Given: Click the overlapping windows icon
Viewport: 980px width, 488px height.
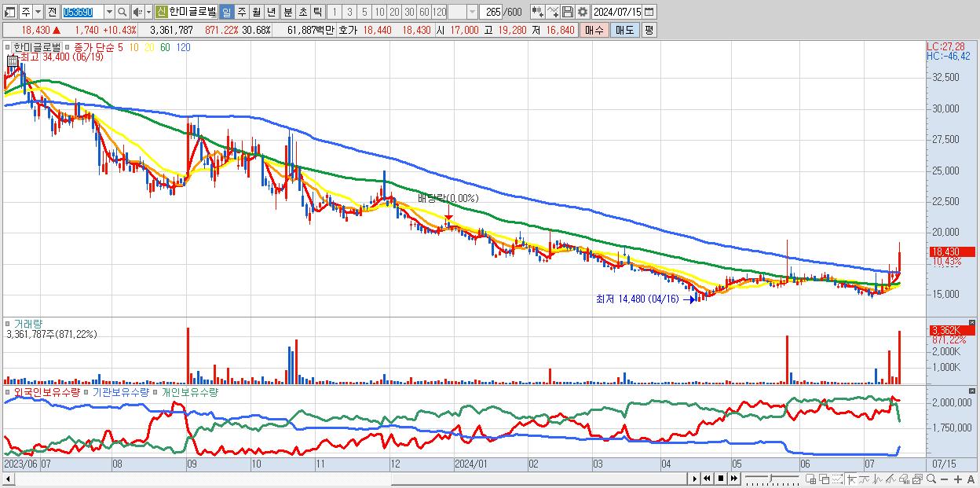Looking at the screenshot, I should (x=825, y=479).
